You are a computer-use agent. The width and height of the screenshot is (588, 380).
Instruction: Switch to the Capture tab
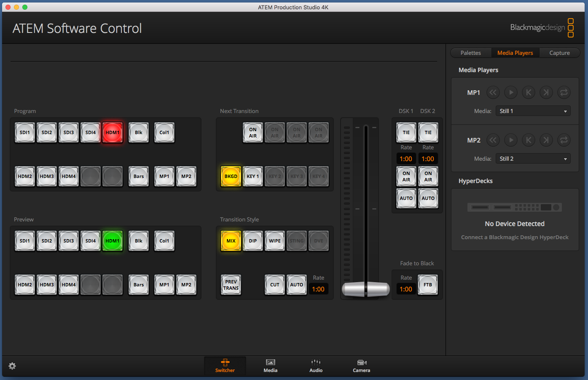tap(560, 53)
